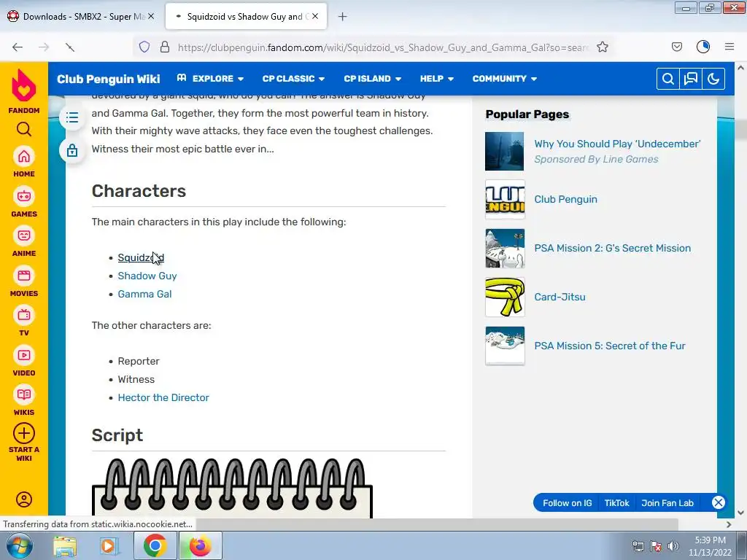Click the TikTok button

point(616,503)
